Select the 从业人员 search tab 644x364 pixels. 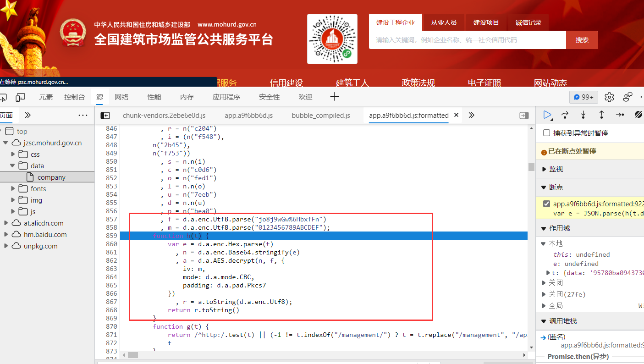coord(444,22)
